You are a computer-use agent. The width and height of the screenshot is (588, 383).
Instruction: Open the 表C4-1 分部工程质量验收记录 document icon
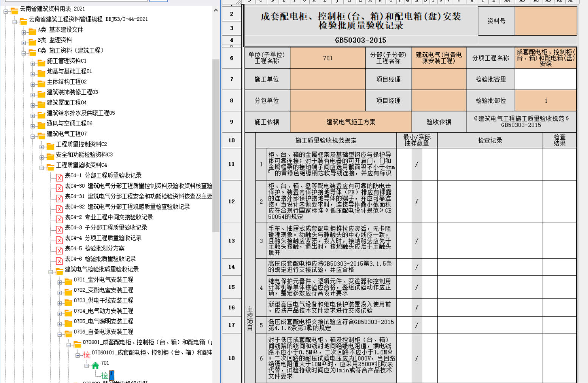click(59, 177)
